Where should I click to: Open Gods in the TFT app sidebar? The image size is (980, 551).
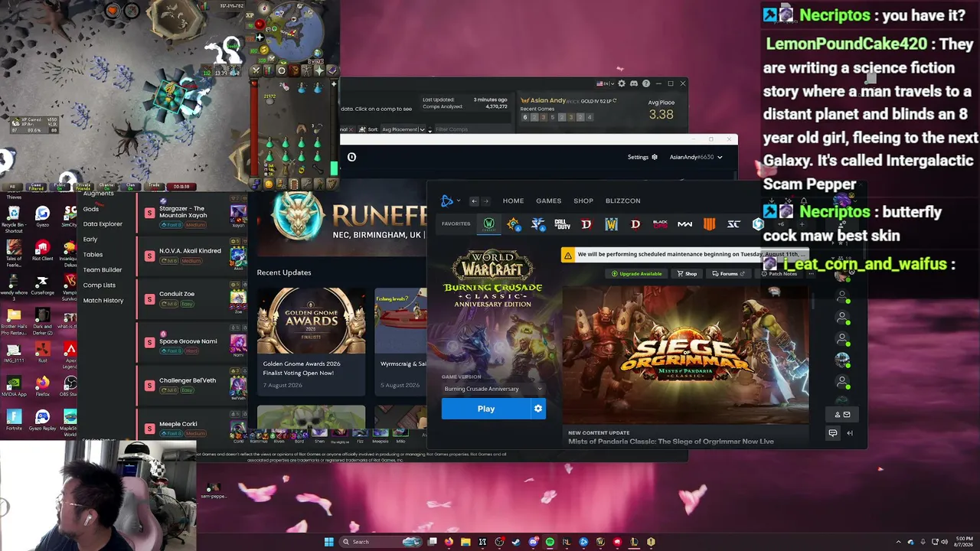pos(91,209)
